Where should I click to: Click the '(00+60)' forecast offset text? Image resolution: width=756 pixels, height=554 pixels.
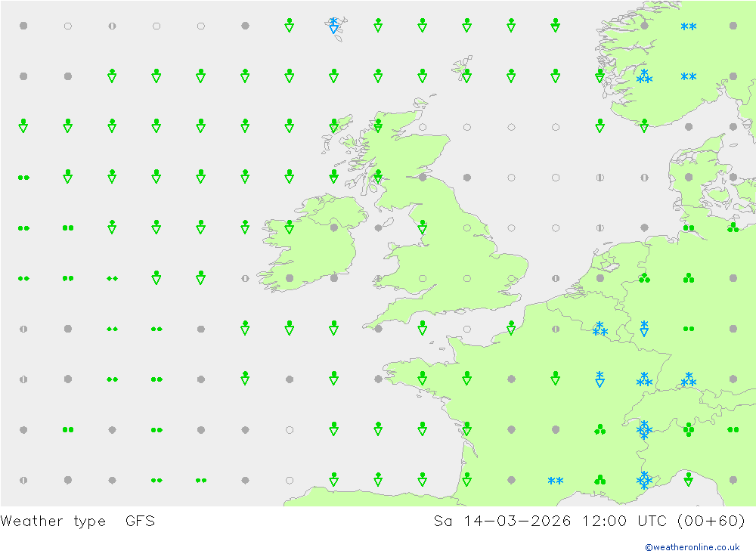(711, 522)
